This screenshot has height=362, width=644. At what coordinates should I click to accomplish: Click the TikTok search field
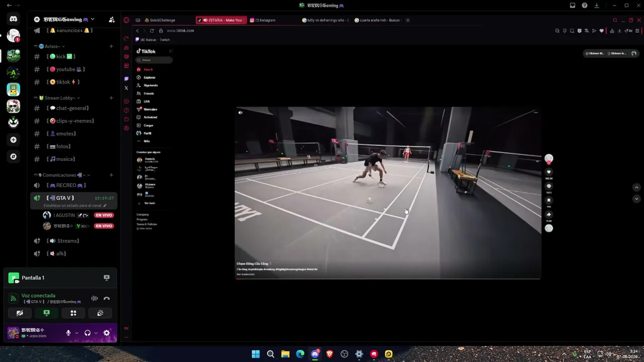pos(154,60)
